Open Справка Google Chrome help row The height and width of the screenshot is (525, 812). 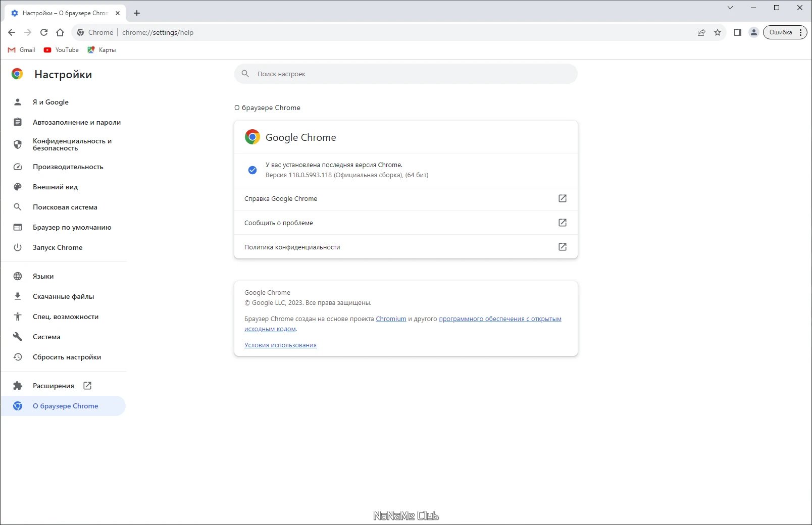click(x=405, y=198)
